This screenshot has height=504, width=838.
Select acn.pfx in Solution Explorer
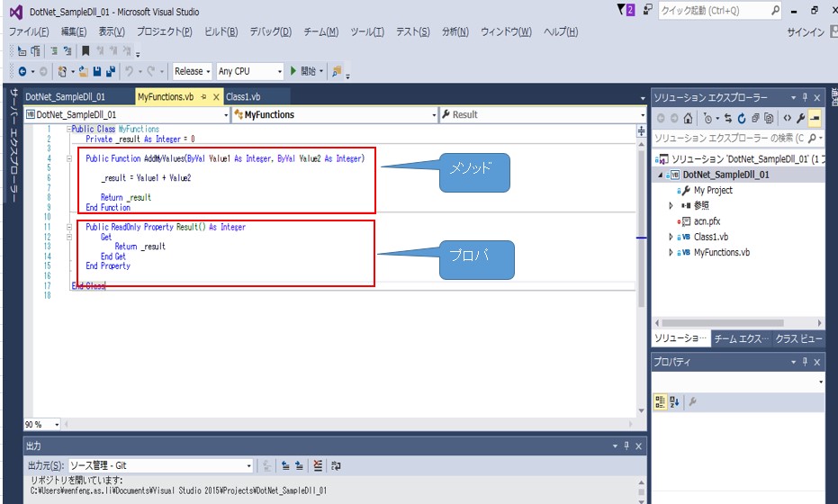coord(707,221)
